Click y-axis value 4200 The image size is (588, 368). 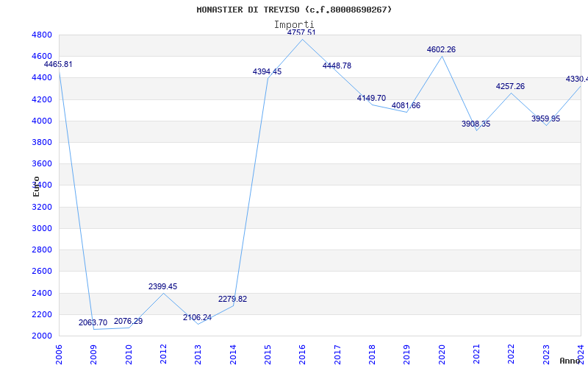click(43, 99)
